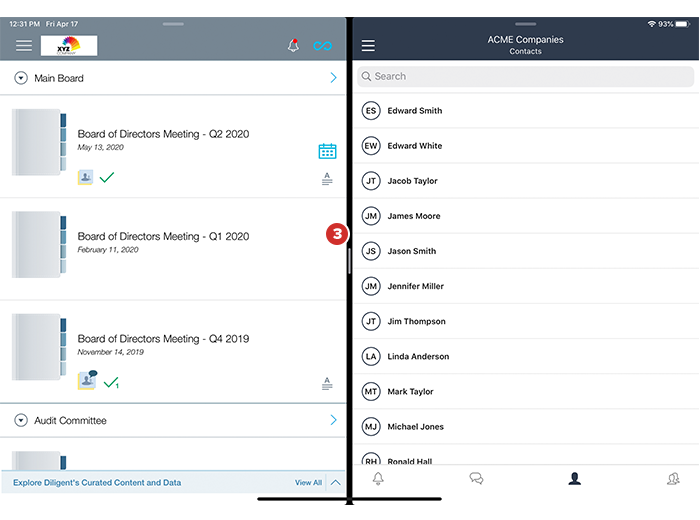Open the hamburger menu in the left app
The image size is (700, 520).
pyautogui.click(x=24, y=46)
